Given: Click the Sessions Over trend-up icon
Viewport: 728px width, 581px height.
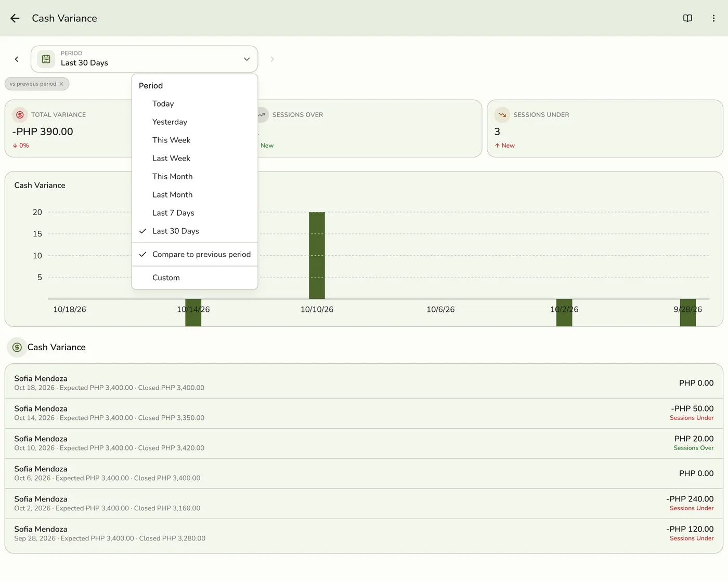Looking at the screenshot, I should pos(262,115).
